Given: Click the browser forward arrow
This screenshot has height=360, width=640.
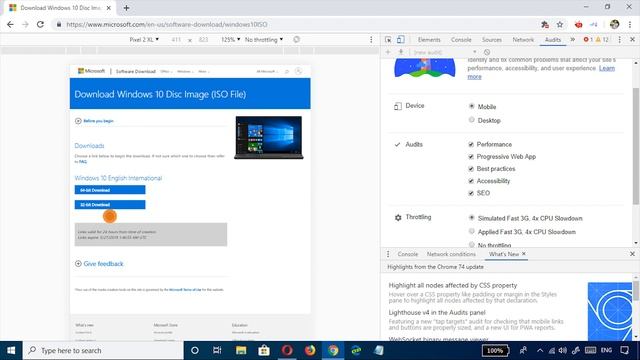Looking at the screenshot, I should point(25,24).
